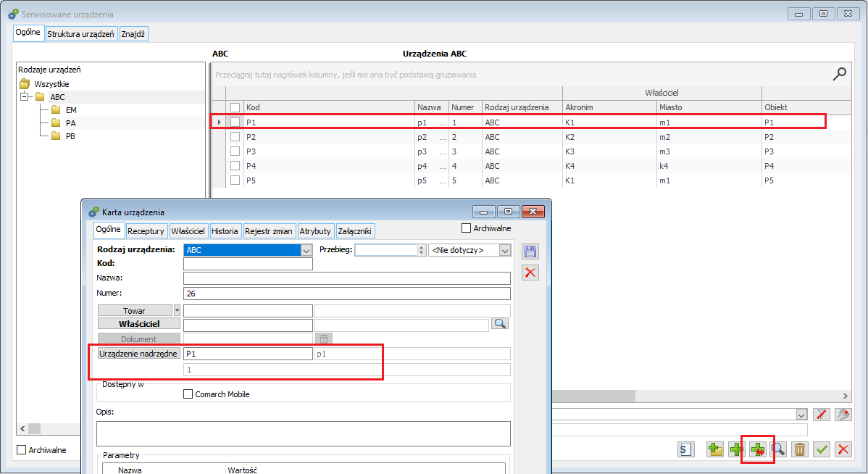Click into the Opis text area
The image size is (868, 474).
pyautogui.click(x=304, y=433)
